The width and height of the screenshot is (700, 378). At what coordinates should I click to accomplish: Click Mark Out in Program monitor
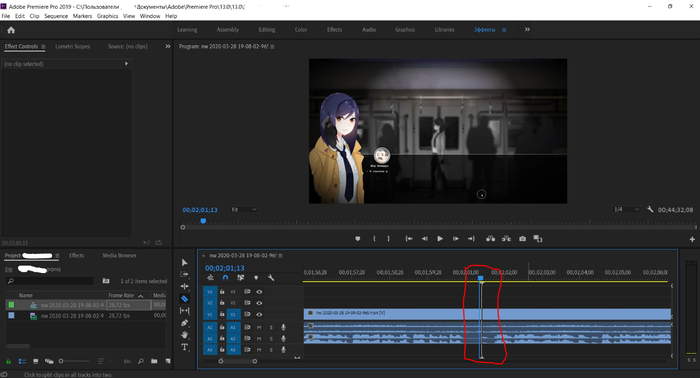pyautogui.click(x=388, y=239)
